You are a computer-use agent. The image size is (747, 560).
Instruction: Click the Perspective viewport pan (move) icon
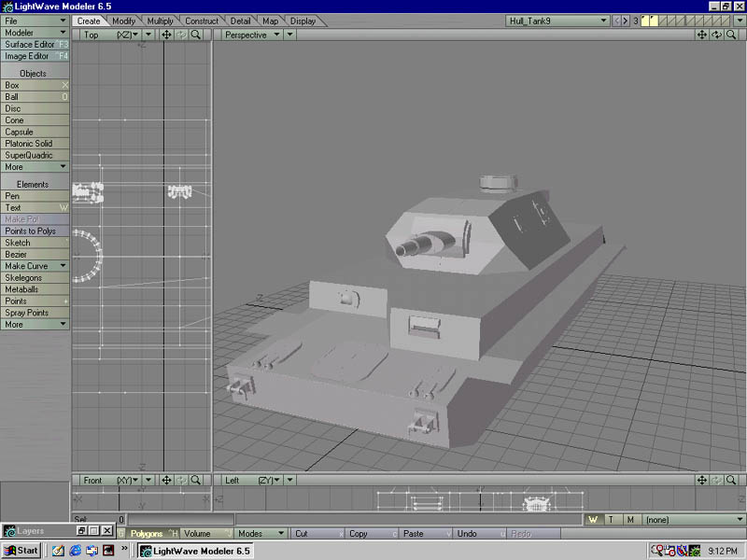(702, 35)
